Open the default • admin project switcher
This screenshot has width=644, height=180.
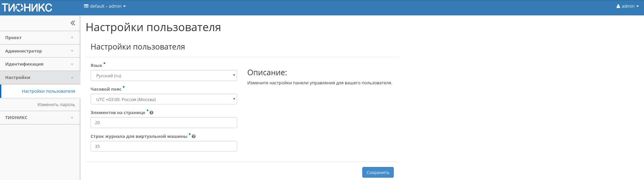[x=105, y=6]
